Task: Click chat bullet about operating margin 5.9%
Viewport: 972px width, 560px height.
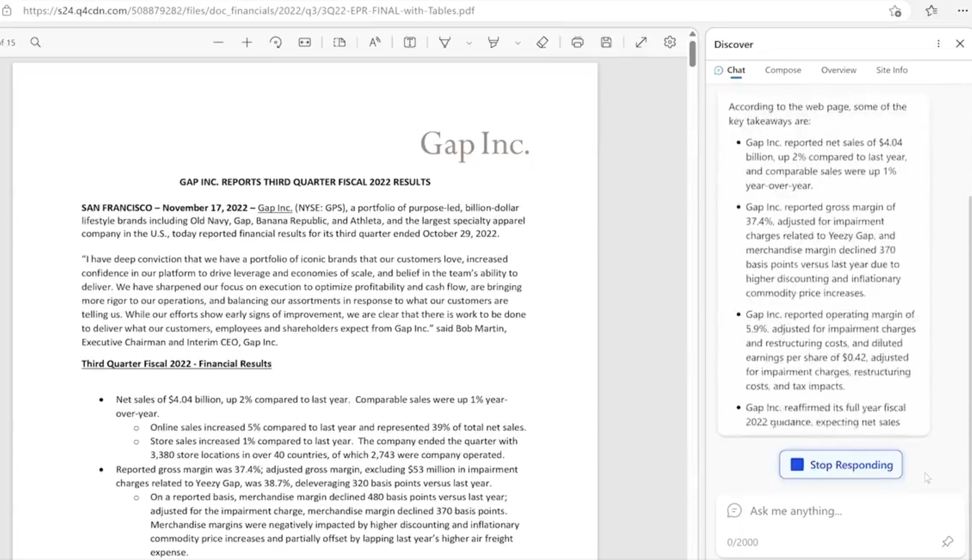Action: tap(830, 351)
